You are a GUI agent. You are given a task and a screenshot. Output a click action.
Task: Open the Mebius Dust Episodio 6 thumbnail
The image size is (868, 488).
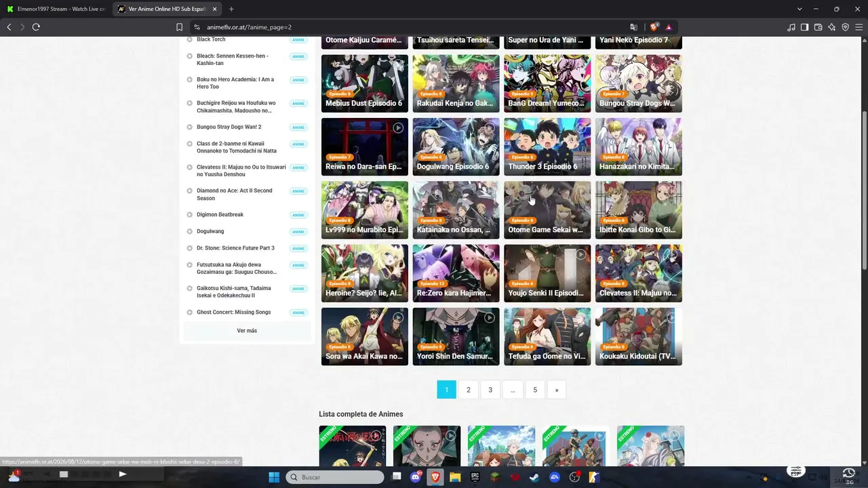tap(365, 83)
